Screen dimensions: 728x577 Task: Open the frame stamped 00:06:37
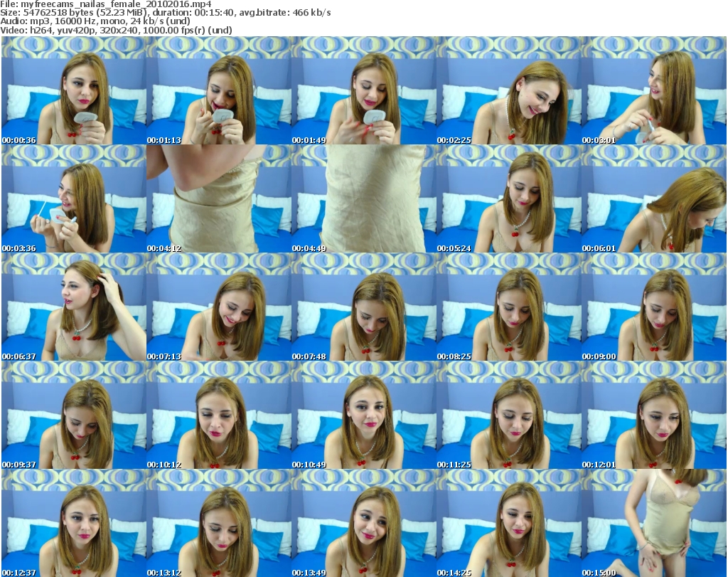click(74, 307)
